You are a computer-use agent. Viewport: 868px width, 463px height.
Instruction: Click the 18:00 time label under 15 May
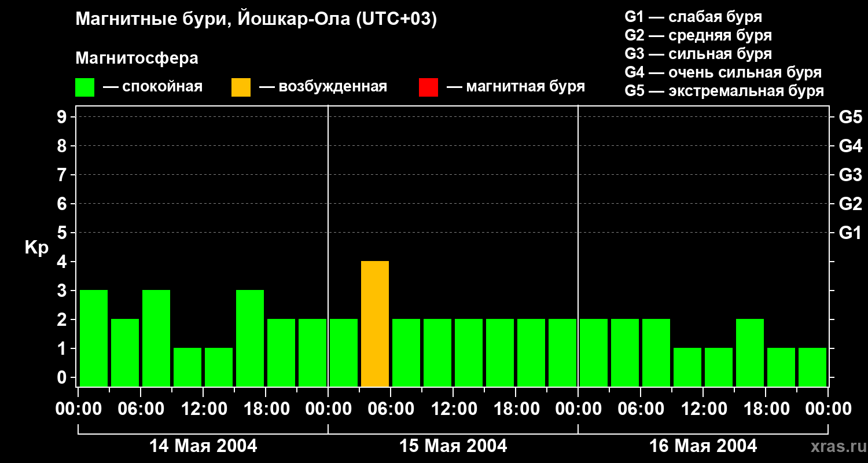pos(516,409)
